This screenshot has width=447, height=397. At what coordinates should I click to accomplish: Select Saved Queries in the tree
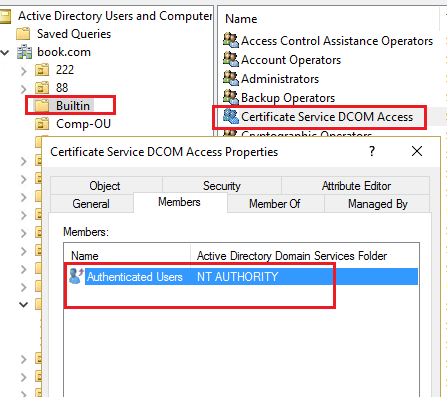coord(74,34)
